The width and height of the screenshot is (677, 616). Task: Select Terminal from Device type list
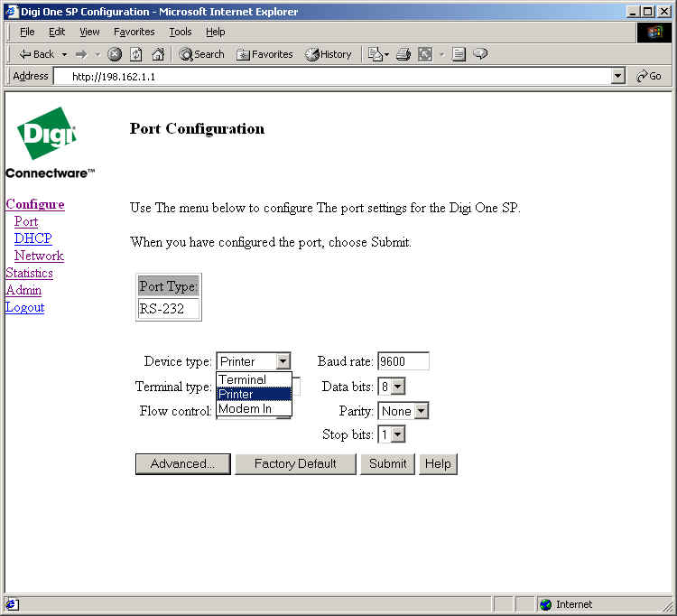(242, 379)
